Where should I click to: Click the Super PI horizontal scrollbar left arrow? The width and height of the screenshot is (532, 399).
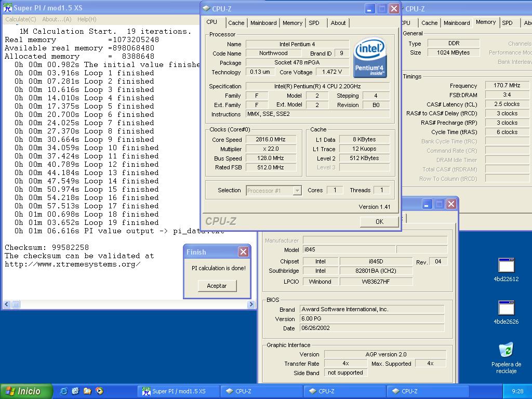7,304
